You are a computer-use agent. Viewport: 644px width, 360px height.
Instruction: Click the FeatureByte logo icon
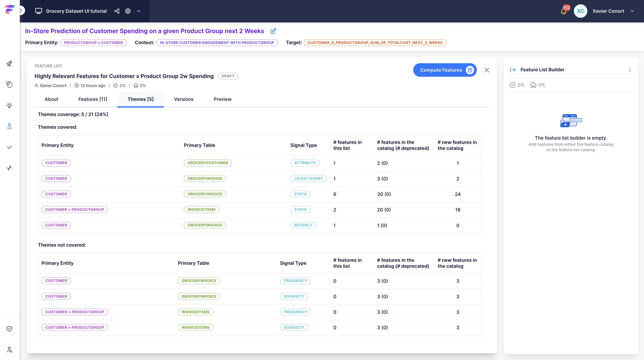pos(10,10)
